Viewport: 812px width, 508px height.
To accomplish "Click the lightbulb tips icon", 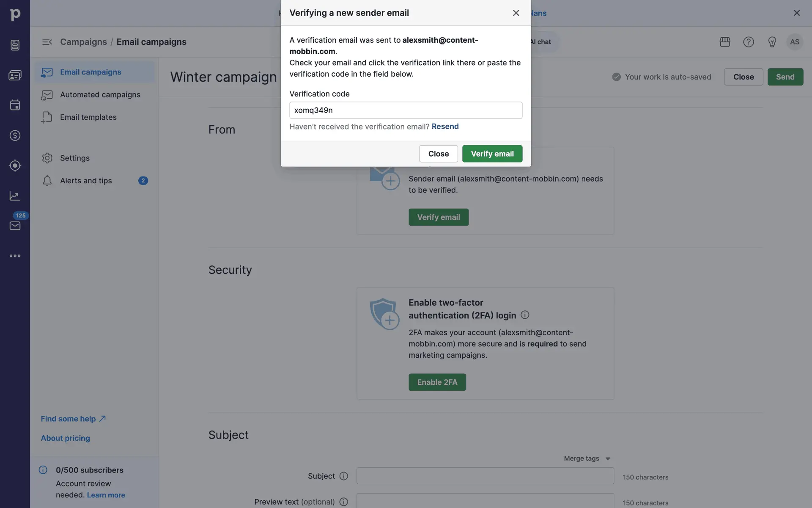I will click(x=772, y=42).
